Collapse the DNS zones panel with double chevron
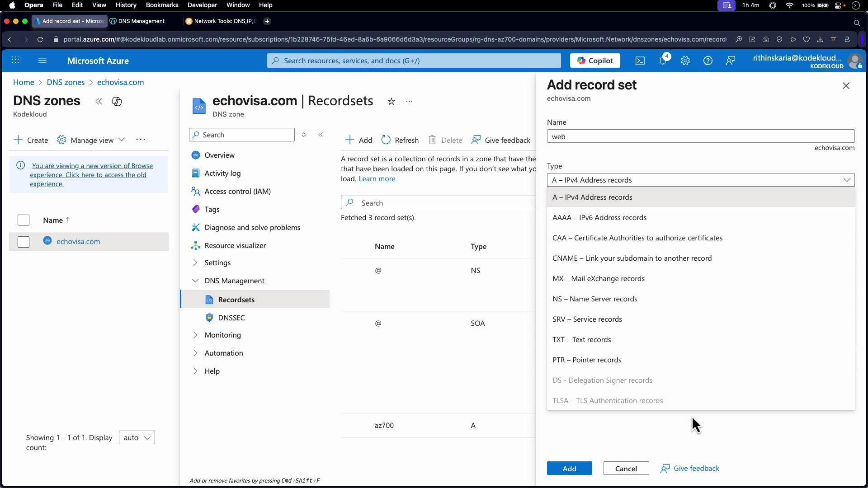This screenshot has width=868, height=488. [x=99, y=101]
